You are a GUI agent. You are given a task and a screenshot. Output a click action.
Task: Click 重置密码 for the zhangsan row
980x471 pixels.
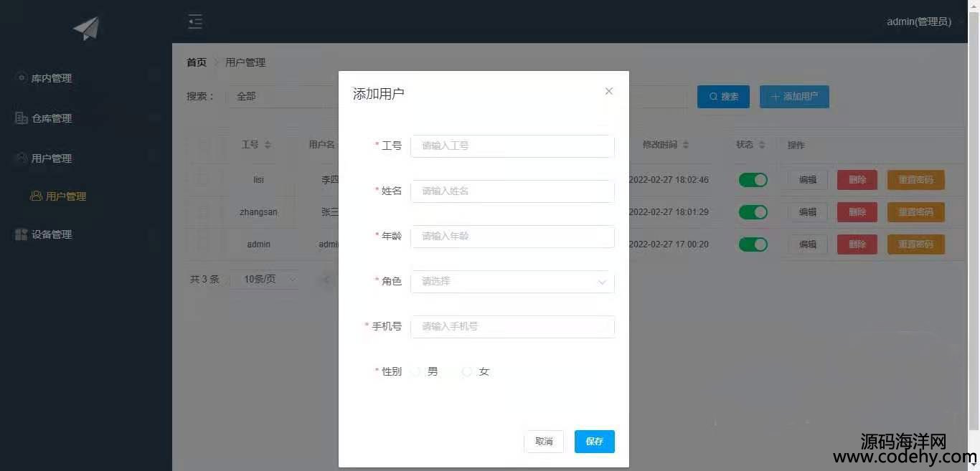[916, 212]
